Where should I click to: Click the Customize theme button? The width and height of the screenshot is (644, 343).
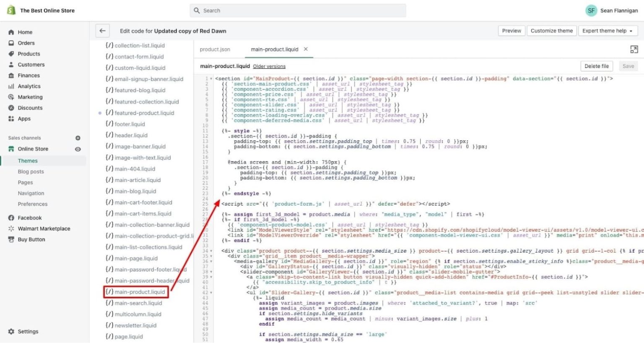click(552, 31)
